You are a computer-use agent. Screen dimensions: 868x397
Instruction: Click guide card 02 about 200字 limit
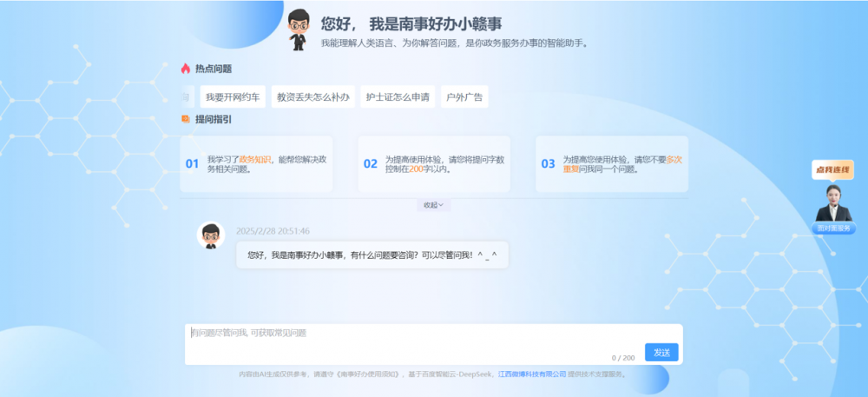coord(434,164)
